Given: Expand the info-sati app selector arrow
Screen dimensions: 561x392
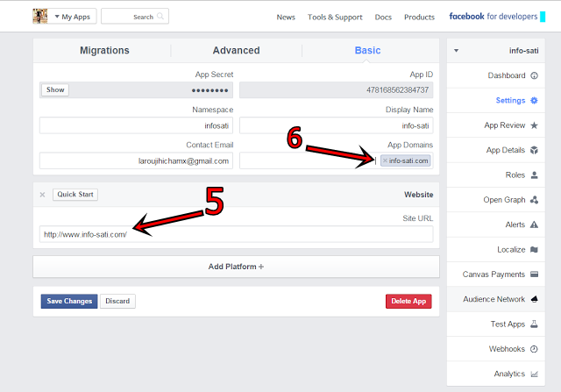Looking at the screenshot, I should pyautogui.click(x=456, y=51).
